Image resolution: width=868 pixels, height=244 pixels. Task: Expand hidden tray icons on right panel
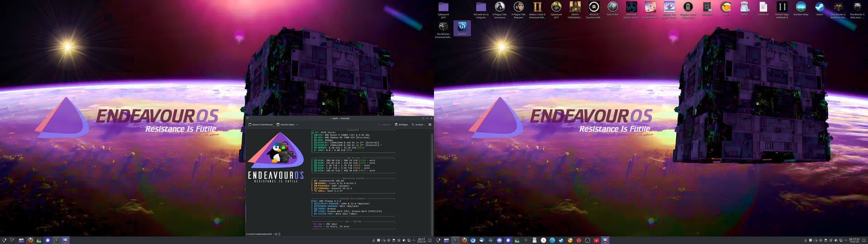point(845,240)
